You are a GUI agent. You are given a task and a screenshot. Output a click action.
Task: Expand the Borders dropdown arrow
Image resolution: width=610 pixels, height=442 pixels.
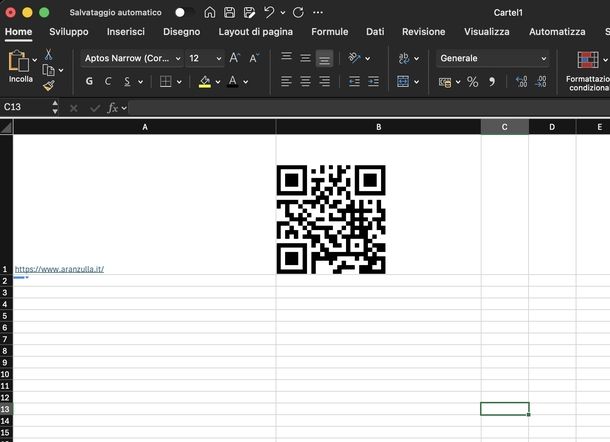(179, 82)
